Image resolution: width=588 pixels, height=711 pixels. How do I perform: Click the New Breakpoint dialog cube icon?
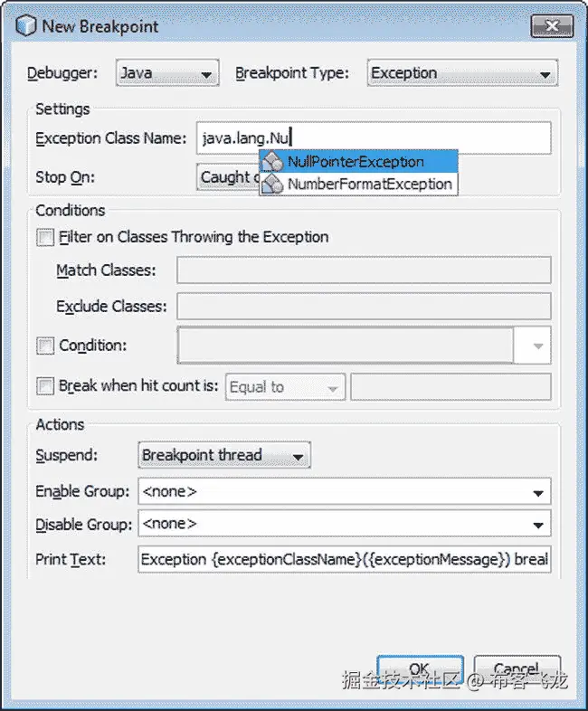26,26
